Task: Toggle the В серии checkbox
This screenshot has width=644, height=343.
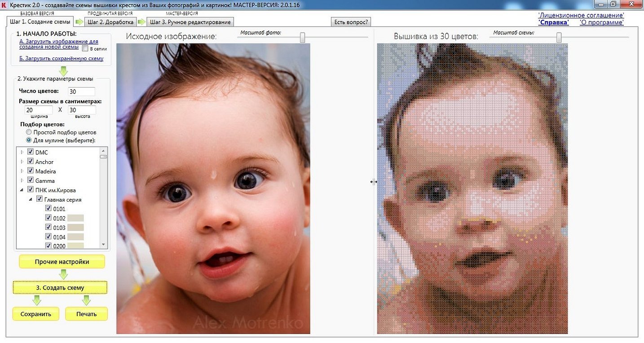Action: tap(85, 48)
